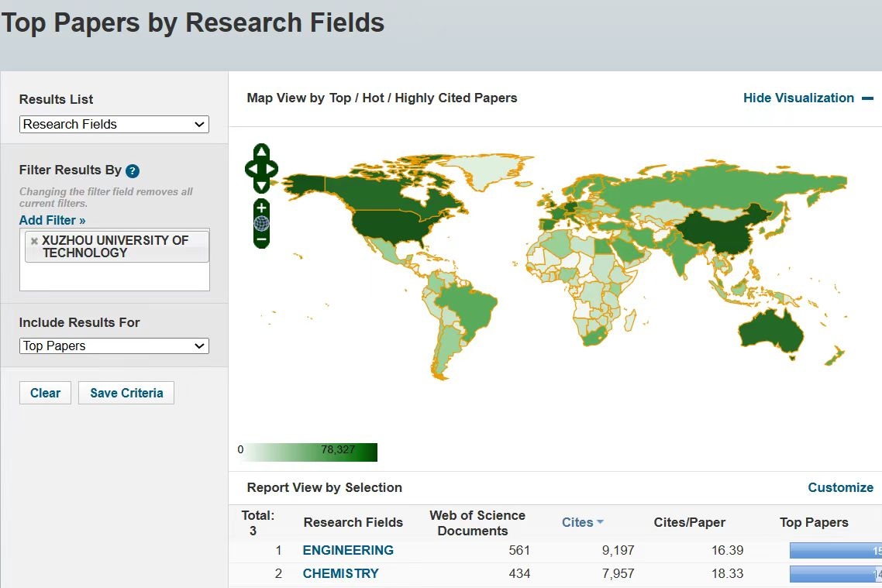Click the Map View by Top / Hot heading

point(382,98)
